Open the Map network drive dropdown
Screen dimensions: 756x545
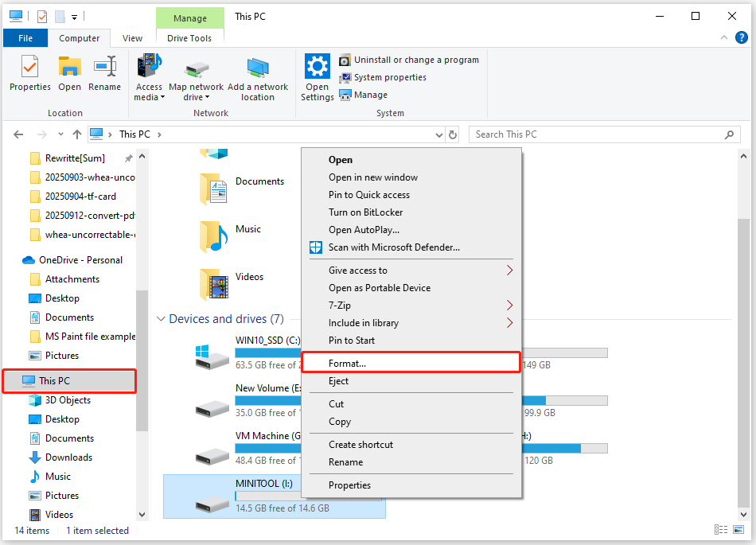click(x=196, y=82)
